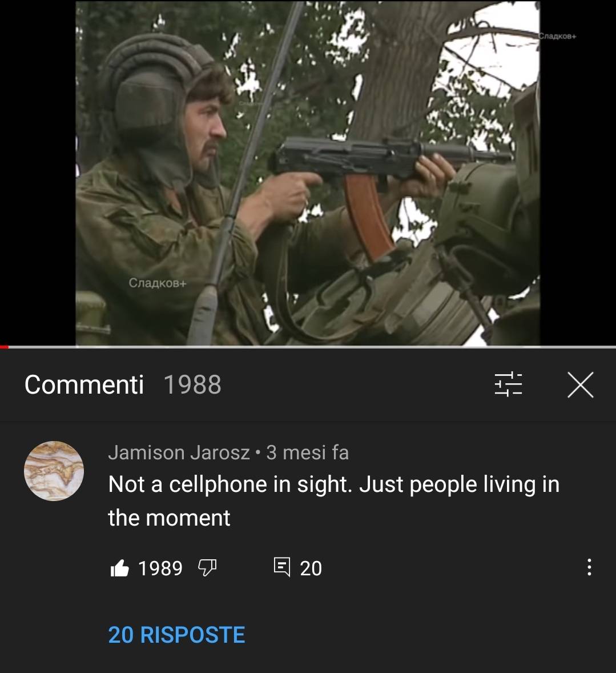Screen dimensions: 616x673
Task: Click the Сладков+ watermark in video corner
Action: click(x=557, y=37)
